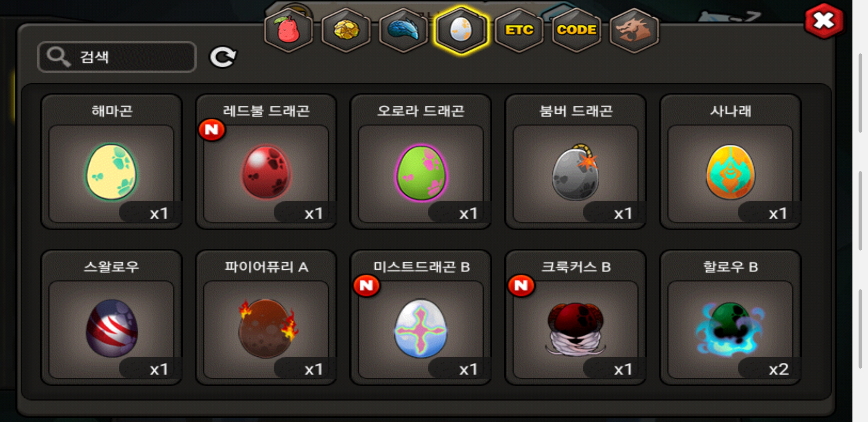868x422 pixels.
Task: Pick the 스왈로우 striped egg
Action: click(111, 317)
